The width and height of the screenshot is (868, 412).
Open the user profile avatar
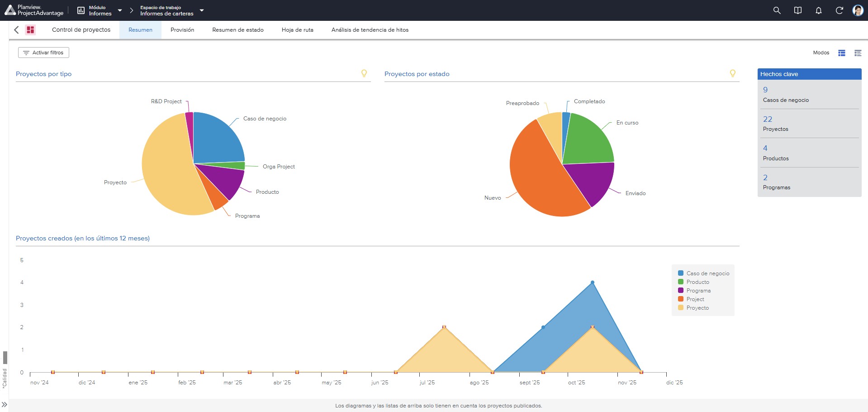coord(858,10)
